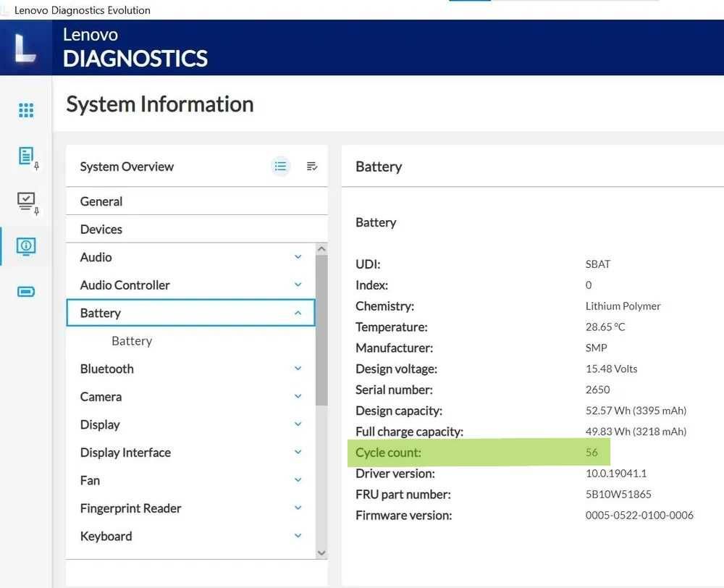Open the home grid icon in sidebar

tap(26, 110)
